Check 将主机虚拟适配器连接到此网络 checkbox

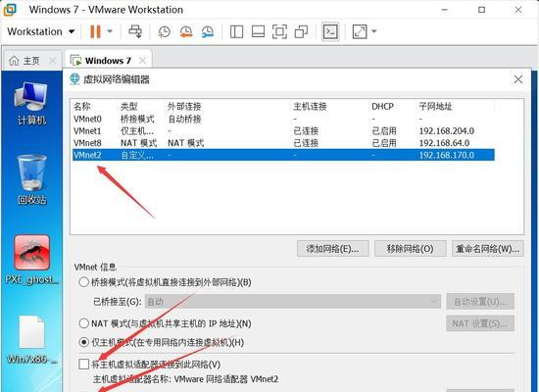84,364
